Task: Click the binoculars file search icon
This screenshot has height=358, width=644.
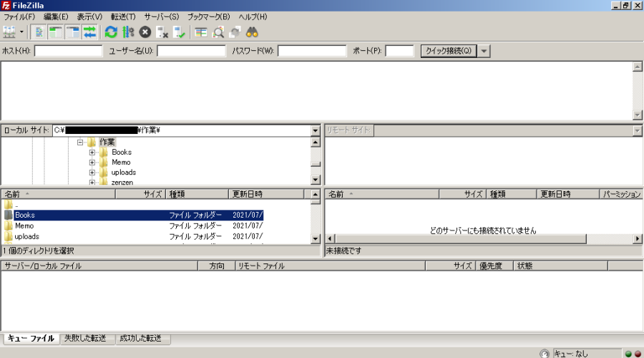Action: tap(252, 32)
